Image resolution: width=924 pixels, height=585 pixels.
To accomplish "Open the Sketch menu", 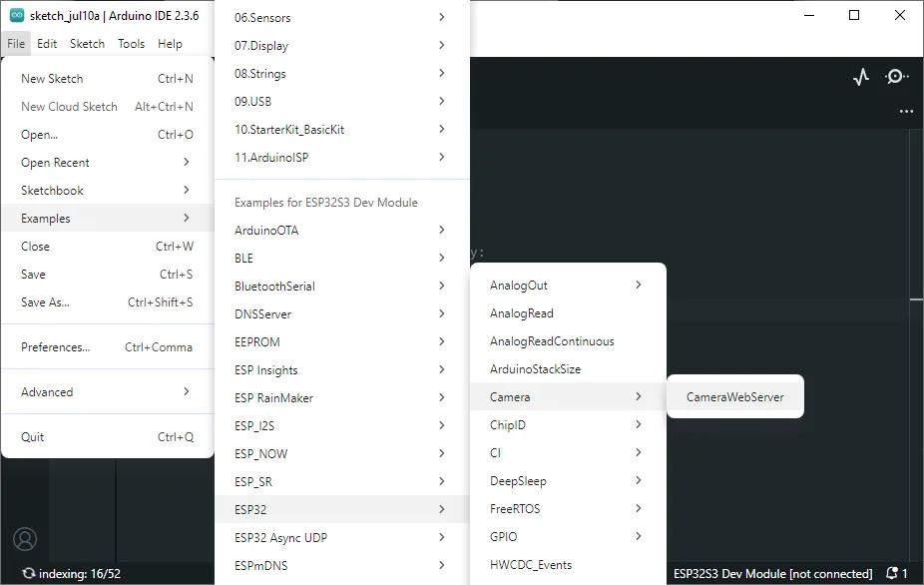I will (87, 44).
